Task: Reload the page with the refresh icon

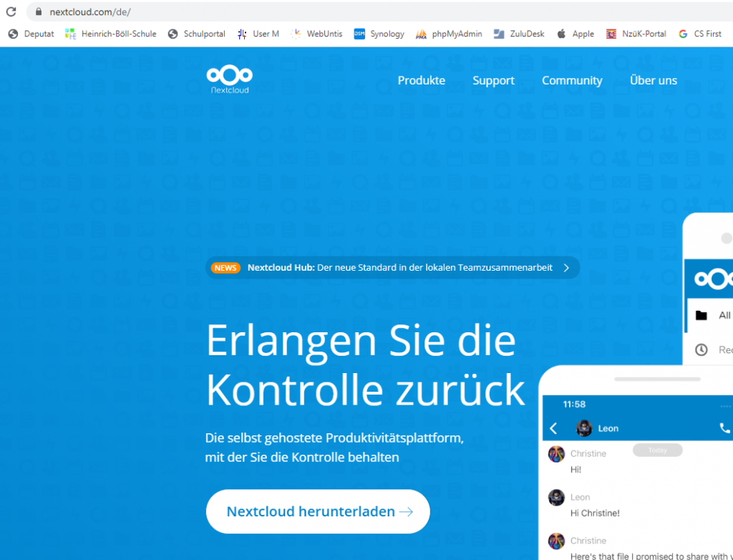Action: click(11, 11)
